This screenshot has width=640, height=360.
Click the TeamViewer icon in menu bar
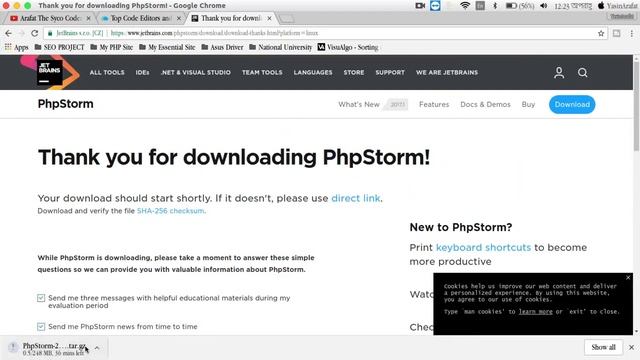click(435, 6)
